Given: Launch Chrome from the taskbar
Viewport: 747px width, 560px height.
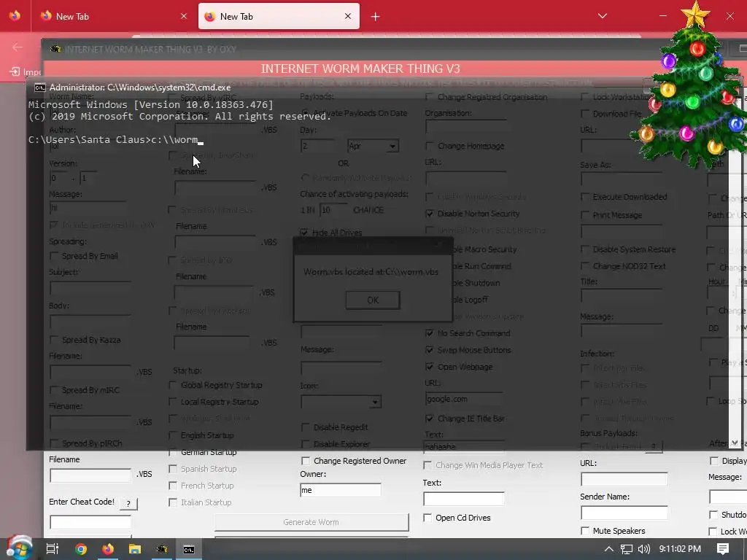Looking at the screenshot, I should tap(81, 549).
